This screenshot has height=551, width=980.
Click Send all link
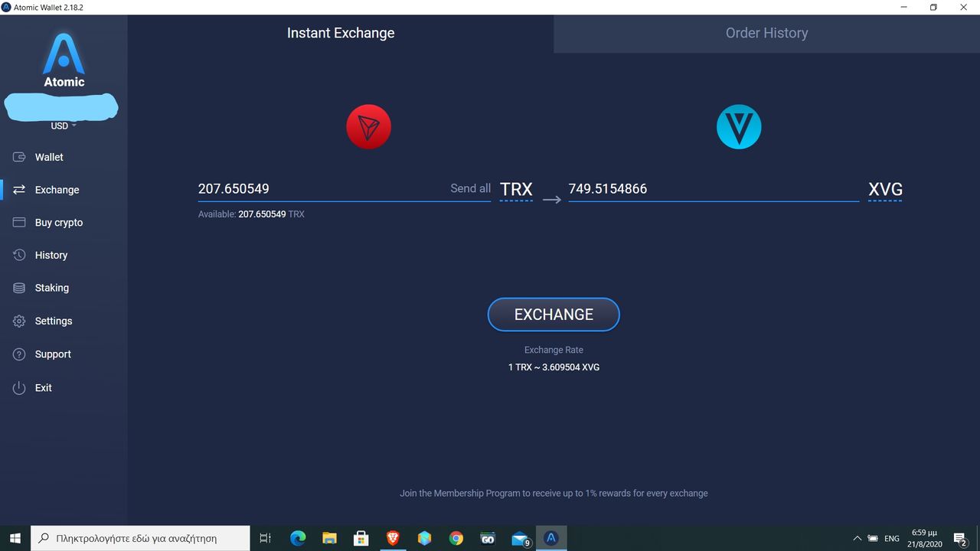470,188
